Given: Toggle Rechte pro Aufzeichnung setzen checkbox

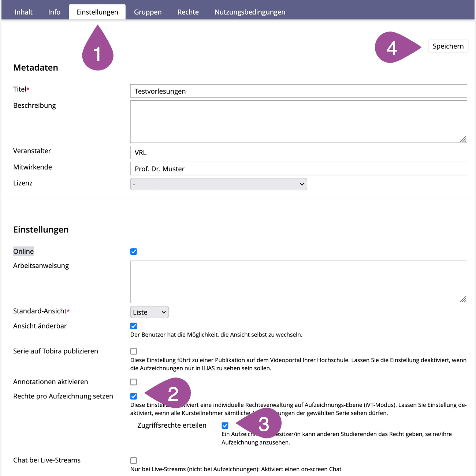Looking at the screenshot, I should [x=134, y=396].
